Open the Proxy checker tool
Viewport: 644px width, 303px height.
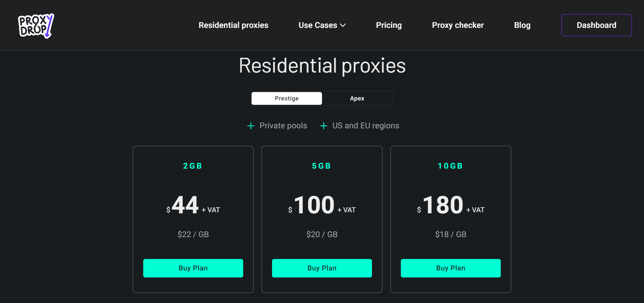pos(458,25)
